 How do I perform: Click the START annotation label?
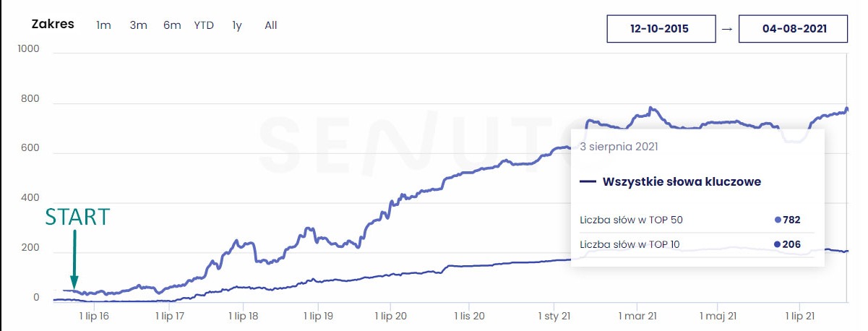pyautogui.click(x=77, y=218)
